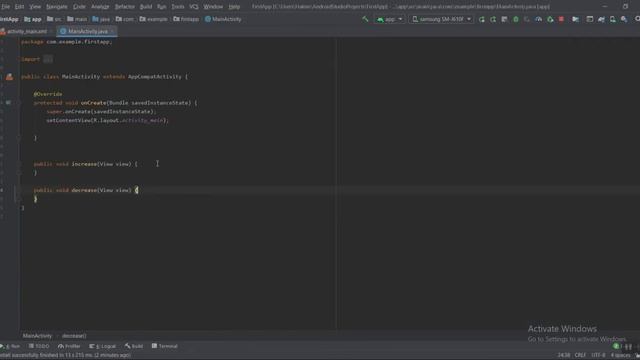
Task: Open the Build menu
Action: pyautogui.click(x=146, y=7)
